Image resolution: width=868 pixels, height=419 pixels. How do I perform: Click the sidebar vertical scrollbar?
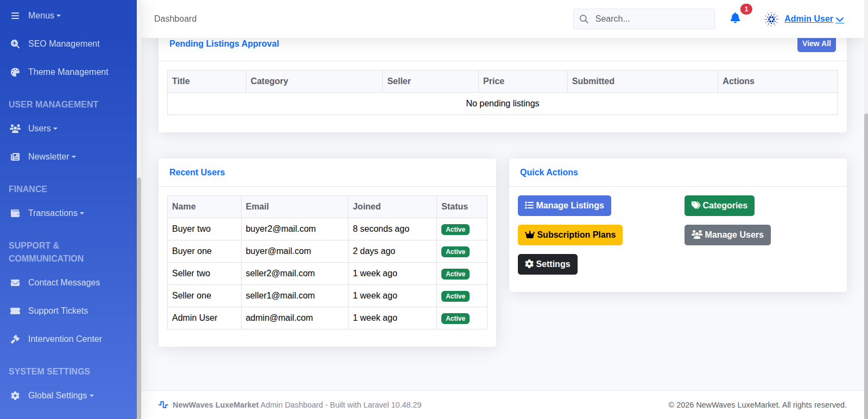[139, 297]
